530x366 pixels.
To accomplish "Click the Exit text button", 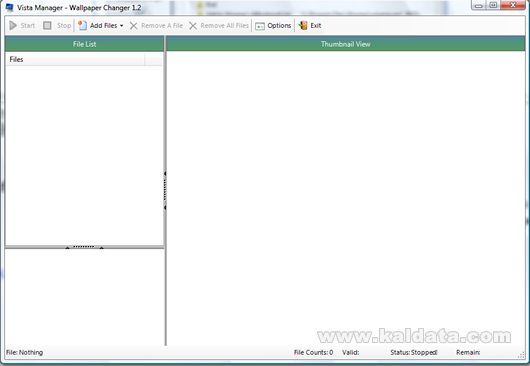I will [x=316, y=26].
